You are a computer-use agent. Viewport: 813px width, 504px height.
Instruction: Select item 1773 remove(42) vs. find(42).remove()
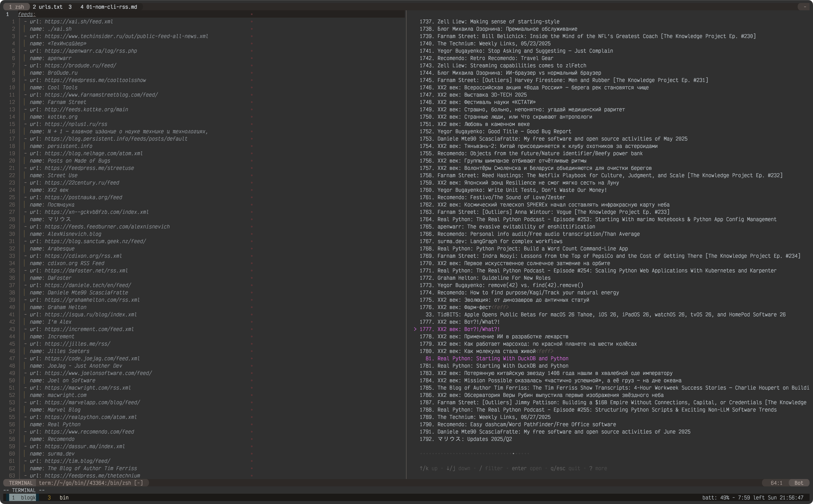tap(501, 285)
